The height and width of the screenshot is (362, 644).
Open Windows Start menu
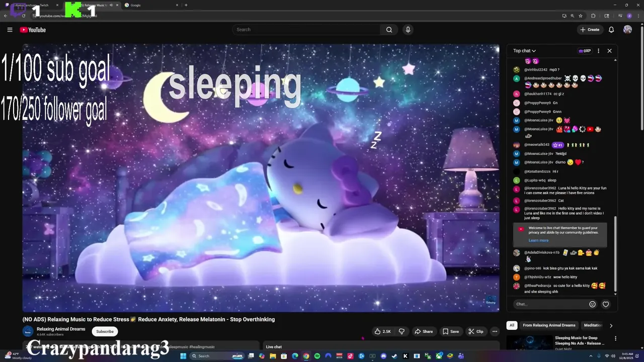[184, 356]
